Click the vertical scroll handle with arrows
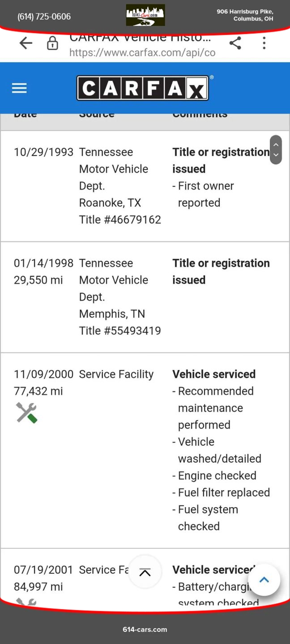 (276, 150)
